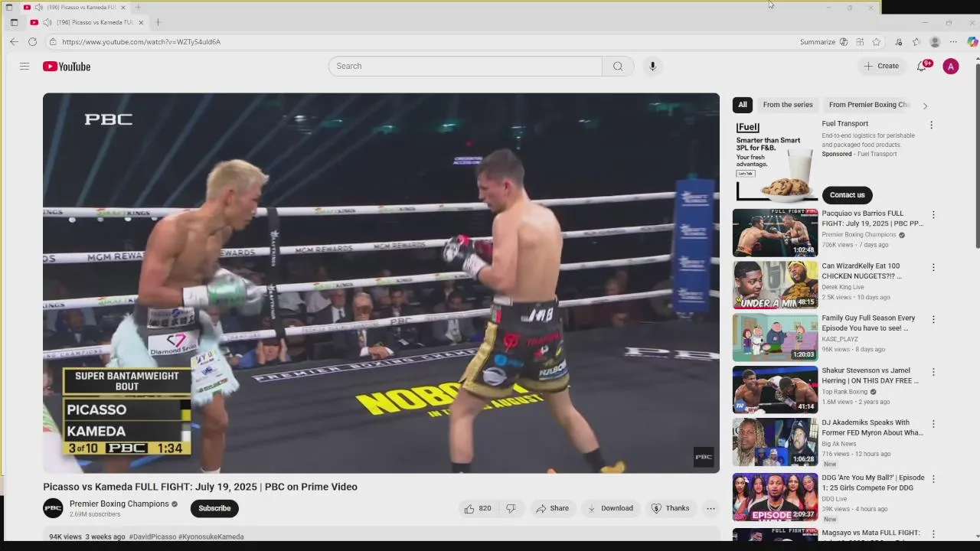Click Summarize in address bar
This screenshot has height=551, width=980.
pyautogui.click(x=818, y=42)
